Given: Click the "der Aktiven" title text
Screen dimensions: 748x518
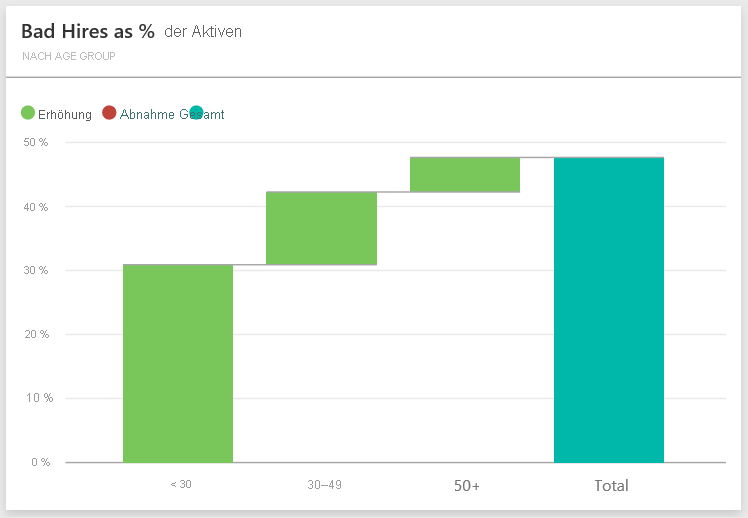Looking at the screenshot, I should click(x=203, y=32).
